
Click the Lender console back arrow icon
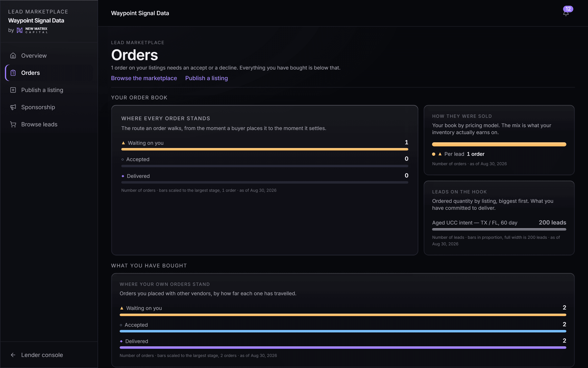click(x=13, y=355)
